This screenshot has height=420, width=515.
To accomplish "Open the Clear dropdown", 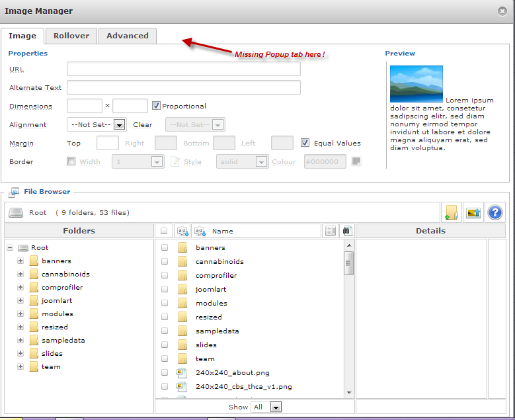I will 195,124.
